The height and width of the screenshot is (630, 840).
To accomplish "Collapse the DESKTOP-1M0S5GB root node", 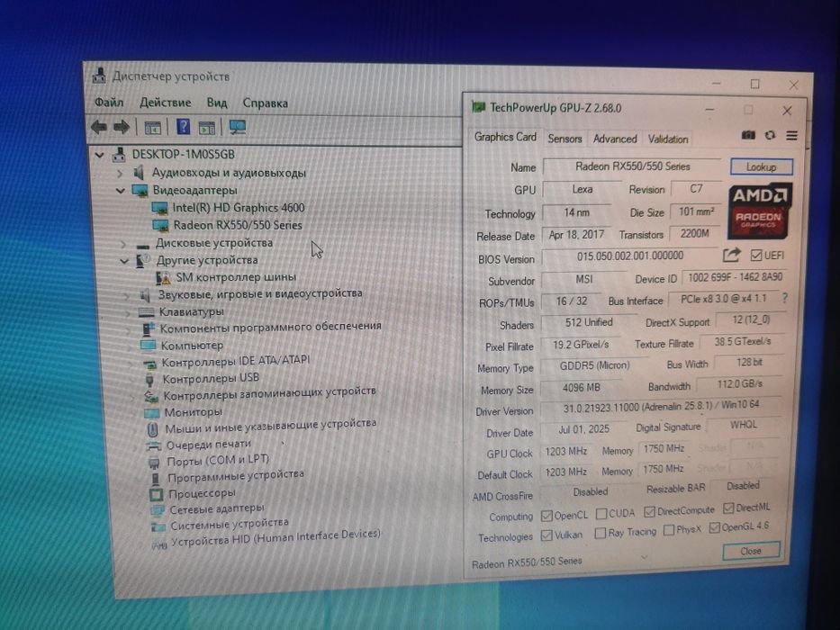I will [99, 155].
